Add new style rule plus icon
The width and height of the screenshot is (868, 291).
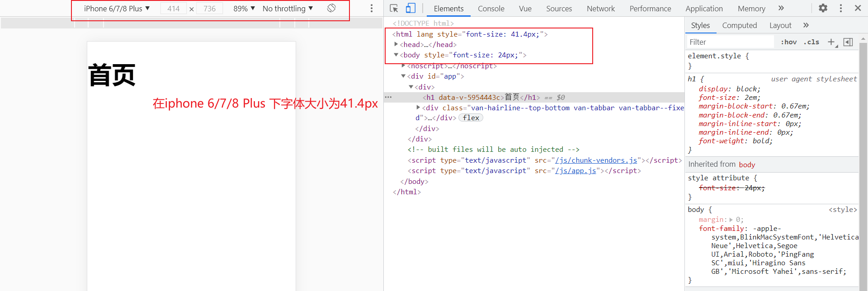831,42
